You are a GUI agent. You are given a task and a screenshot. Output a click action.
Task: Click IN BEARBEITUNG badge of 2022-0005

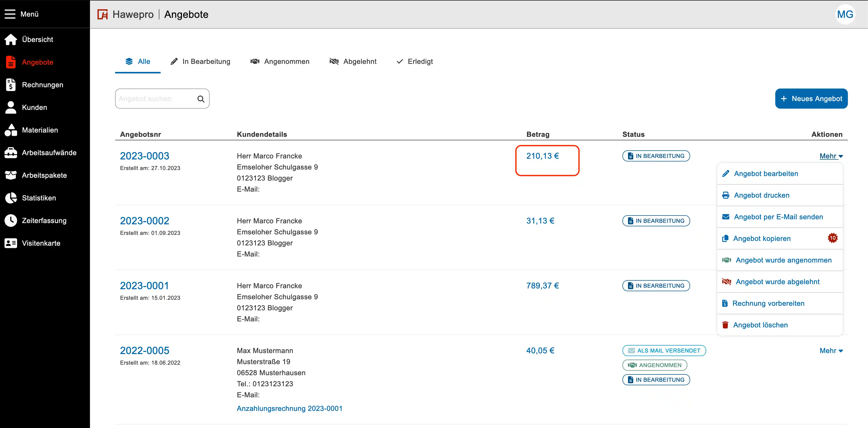[656, 380]
